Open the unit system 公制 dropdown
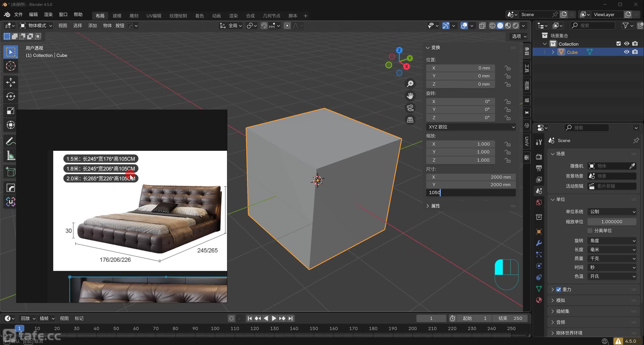 (x=612, y=212)
